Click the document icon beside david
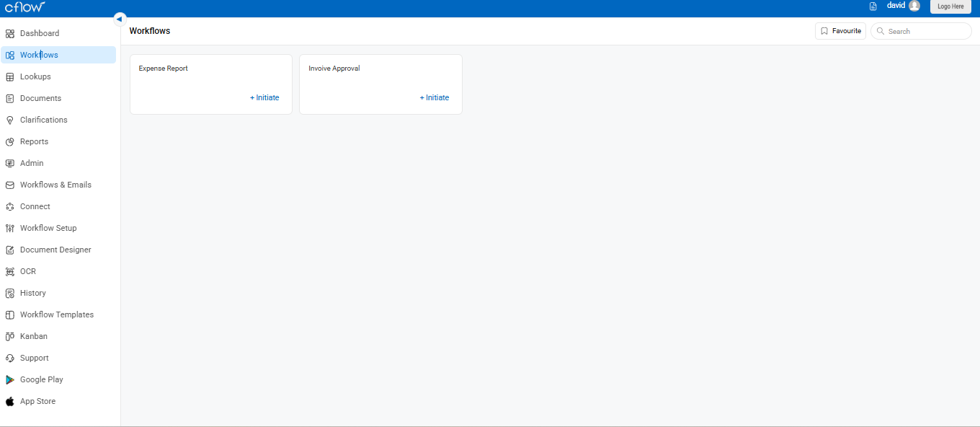 [x=873, y=6]
